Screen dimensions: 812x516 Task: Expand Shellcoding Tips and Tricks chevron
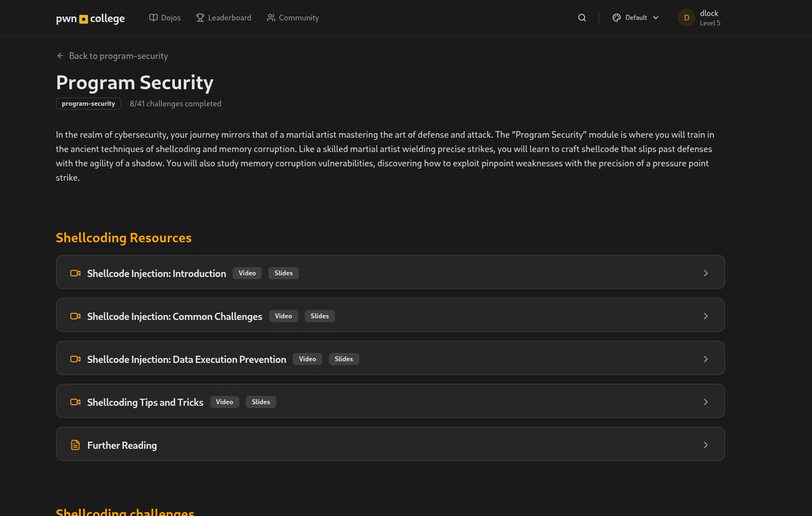point(706,402)
